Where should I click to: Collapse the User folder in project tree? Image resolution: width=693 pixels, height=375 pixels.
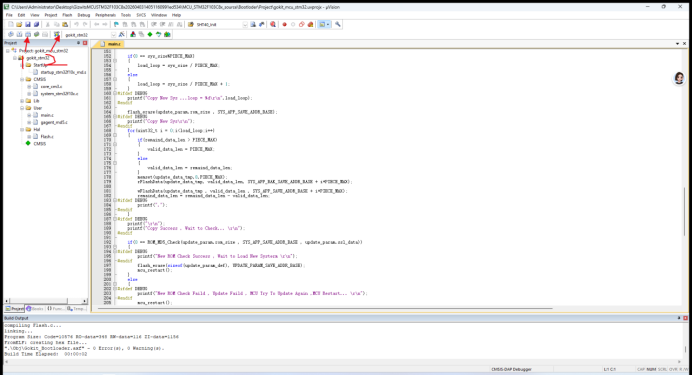pyautogui.click(x=22, y=108)
